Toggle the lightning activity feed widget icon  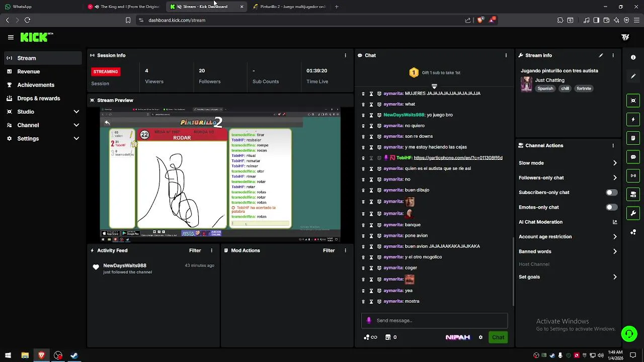(x=633, y=120)
